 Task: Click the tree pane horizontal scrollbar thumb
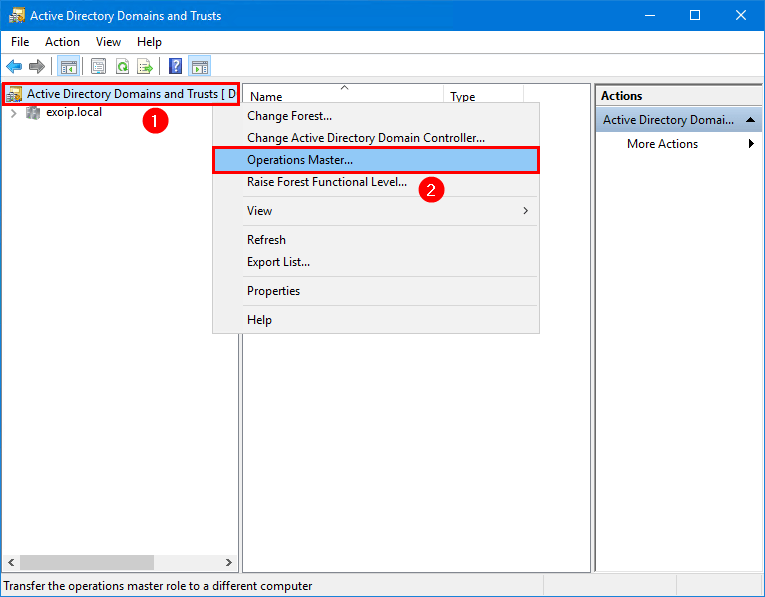pos(87,562)
